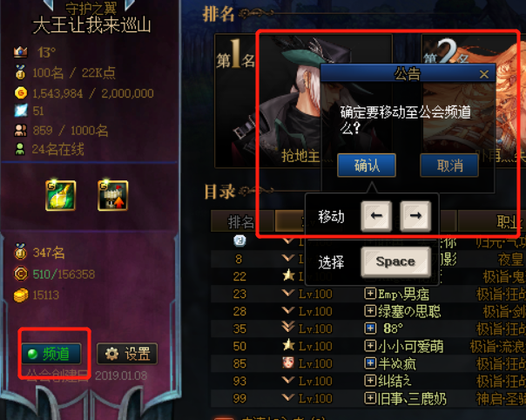Expand the plus box beside 半parser疯 row 85

tap(370, 363)
